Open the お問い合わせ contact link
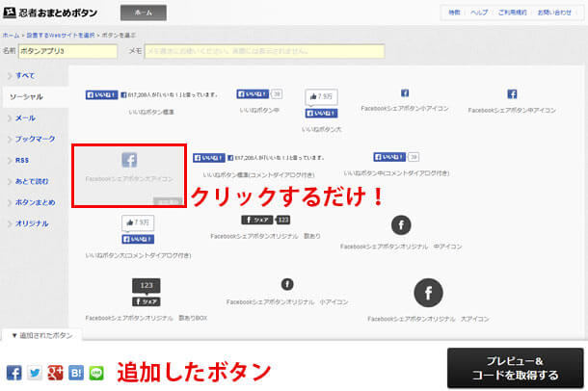Screen dimensions: 588x391 click(x=554, y=13)
